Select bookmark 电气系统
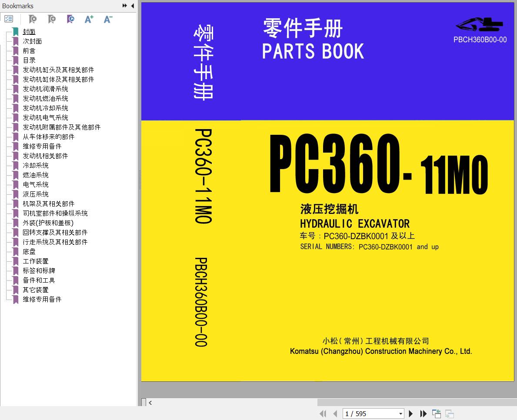517x420 pixels. (x=35, y=185)
